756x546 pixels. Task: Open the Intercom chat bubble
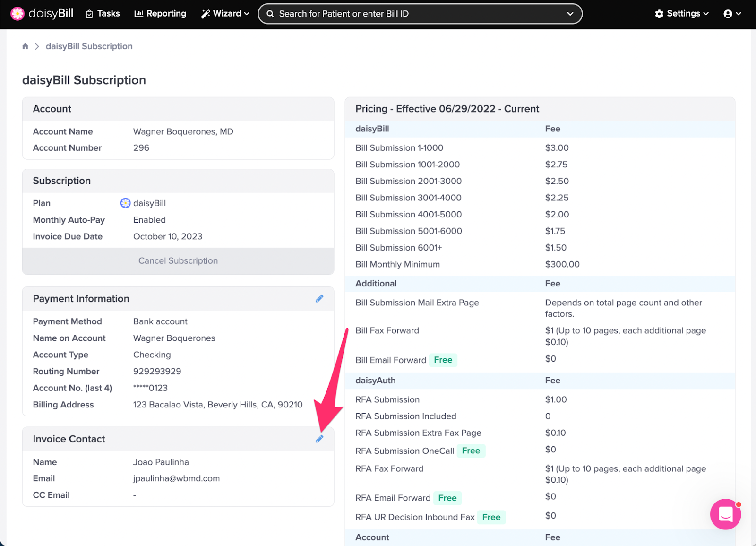coord(725,514)
